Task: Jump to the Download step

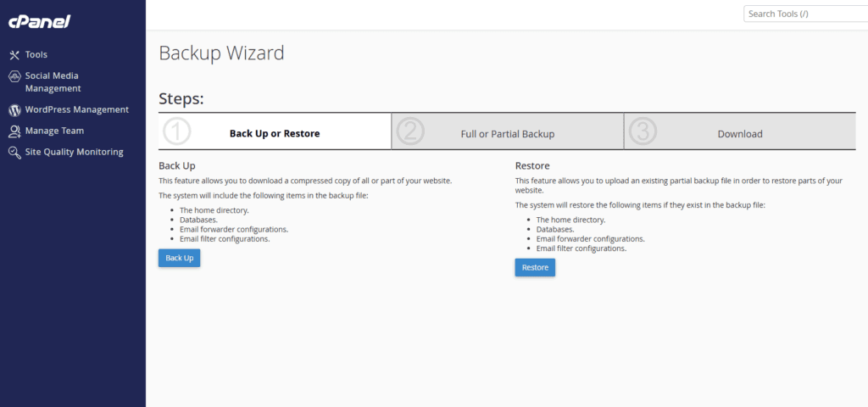Action: [x=739, y=134]
